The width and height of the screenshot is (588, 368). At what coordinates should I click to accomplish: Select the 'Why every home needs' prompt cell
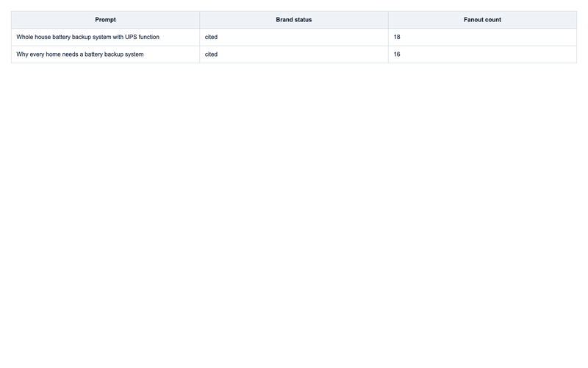[x=105, y=54]
